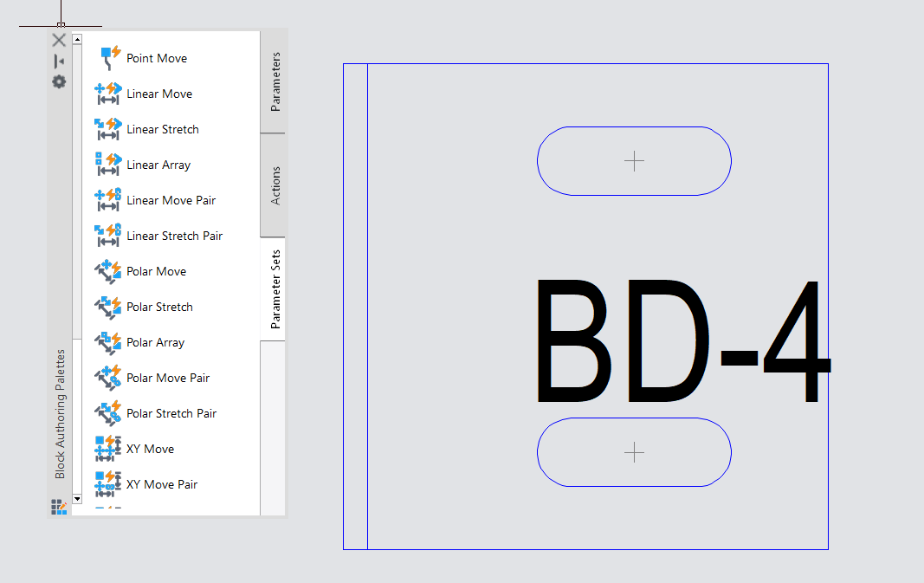Select the Polar Array icon
Screen dimensions: 924x583
[x=108, y=342]
